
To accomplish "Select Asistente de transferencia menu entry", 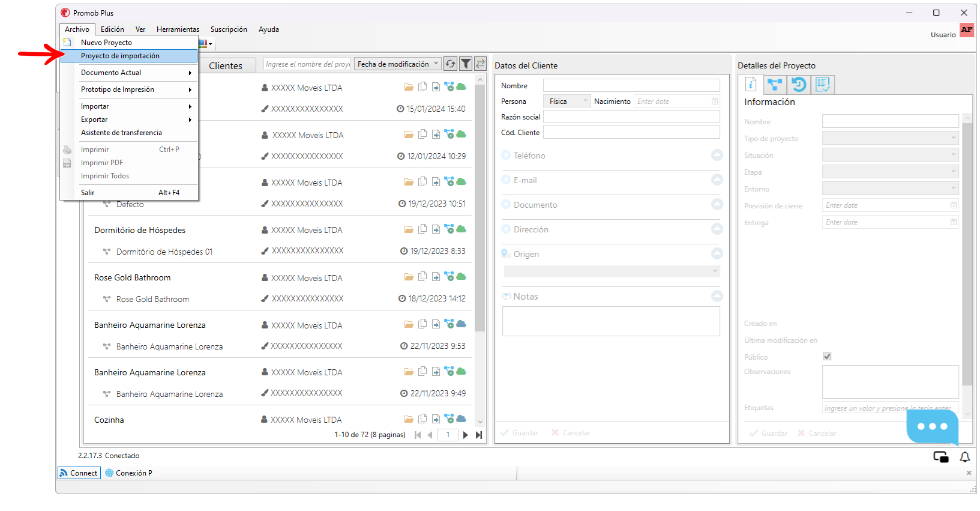I will 129,133.
